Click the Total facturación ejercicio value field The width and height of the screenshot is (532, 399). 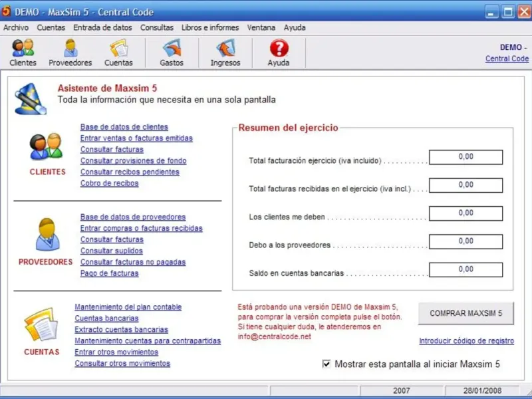466,157
